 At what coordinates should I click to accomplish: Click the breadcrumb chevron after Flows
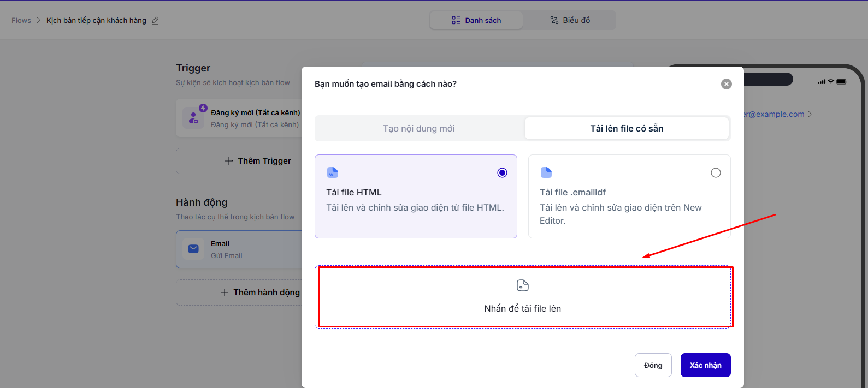coord(39,21)
